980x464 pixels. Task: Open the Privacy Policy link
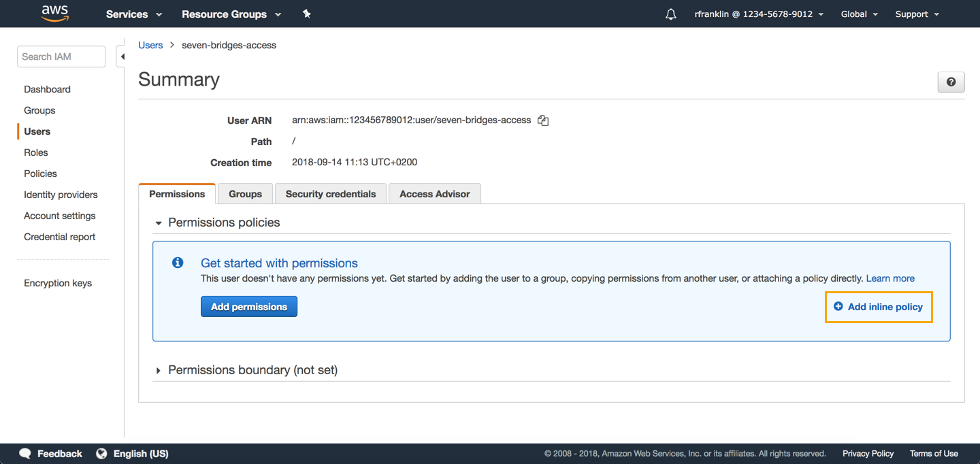[x=868, y=453]
